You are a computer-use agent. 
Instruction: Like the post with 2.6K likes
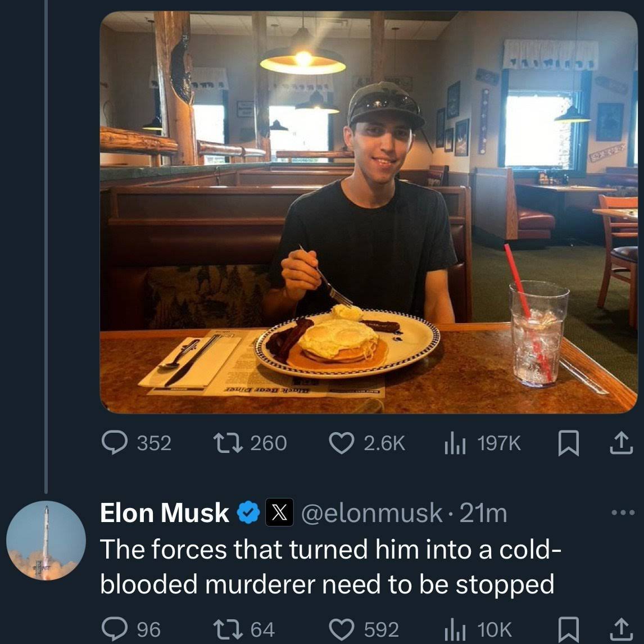[x=340, y=443]
